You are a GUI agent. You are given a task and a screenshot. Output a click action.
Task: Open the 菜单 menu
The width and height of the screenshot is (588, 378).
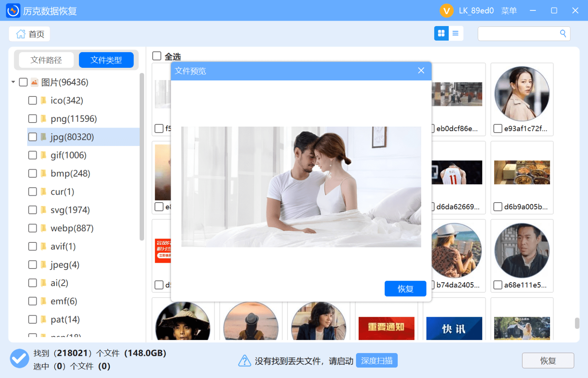click(x=509, y=10)
